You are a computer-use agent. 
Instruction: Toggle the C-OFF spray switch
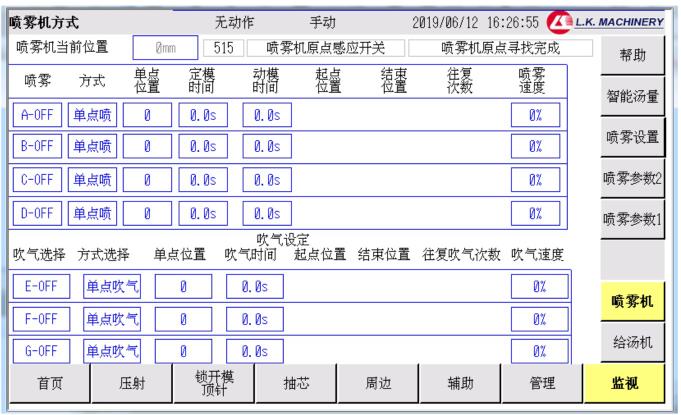(x=37, y=180)
